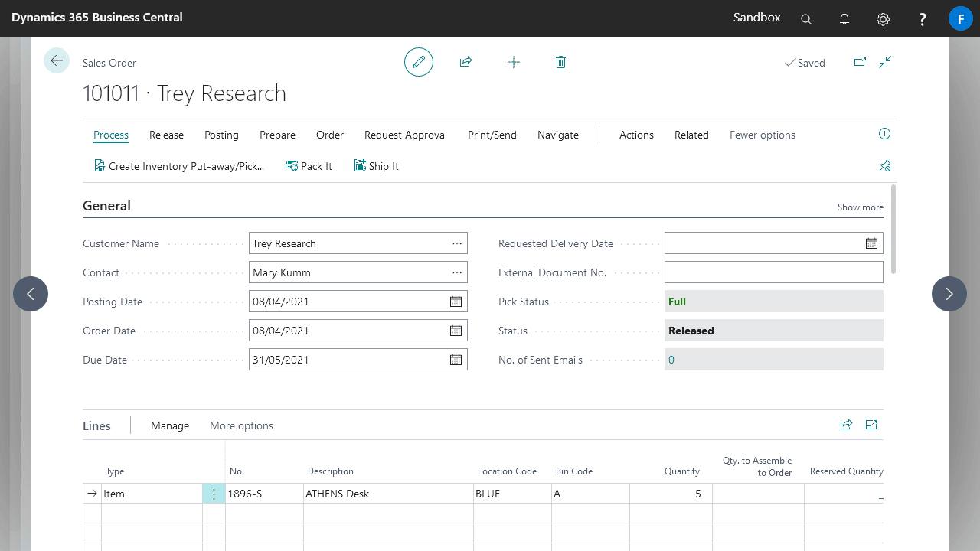The width and height of the screenshot is (980, 551).
Task: Collapse the page with shrink arrows icon
Action: pyautogui.click(x=885, y=62)
